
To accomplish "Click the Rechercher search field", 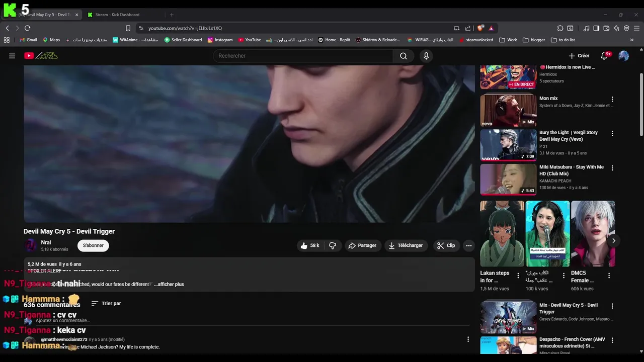I will [x=303, y=56].
